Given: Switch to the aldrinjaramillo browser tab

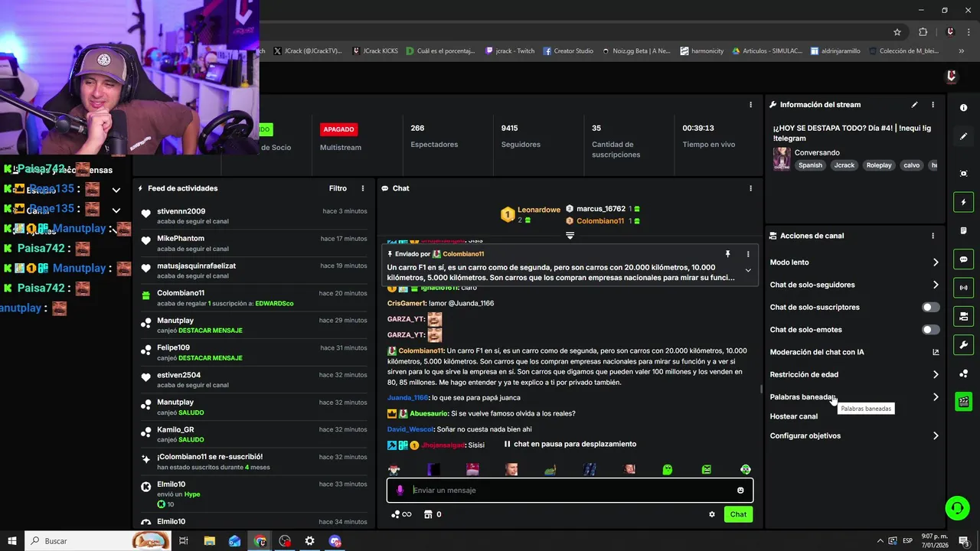Looking at the screenshot, I should tap(836, 51).
